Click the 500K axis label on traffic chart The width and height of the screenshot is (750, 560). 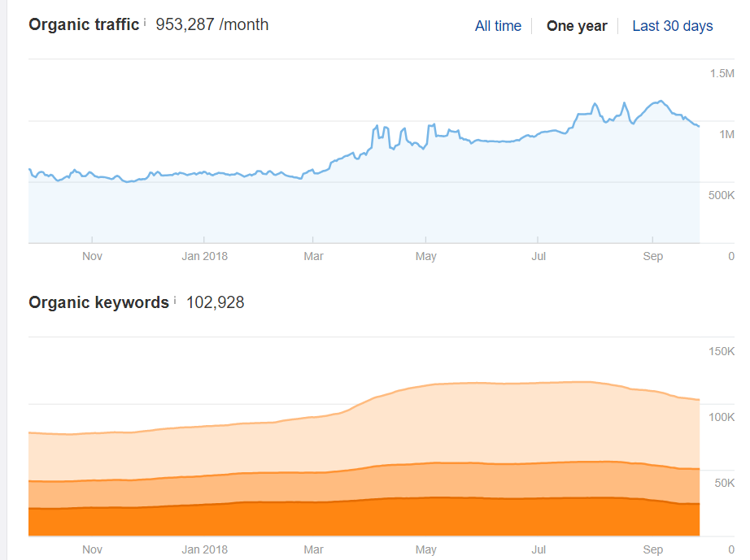(x=722, y=195)
